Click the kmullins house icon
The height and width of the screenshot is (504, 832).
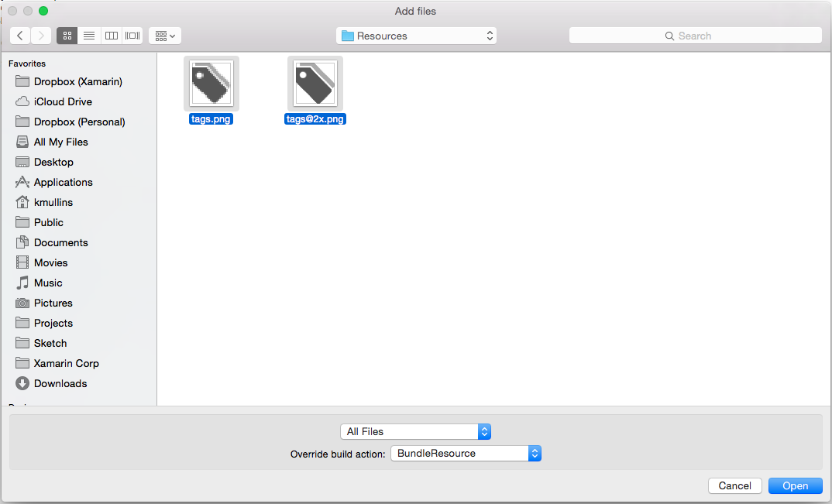point(22,201)
